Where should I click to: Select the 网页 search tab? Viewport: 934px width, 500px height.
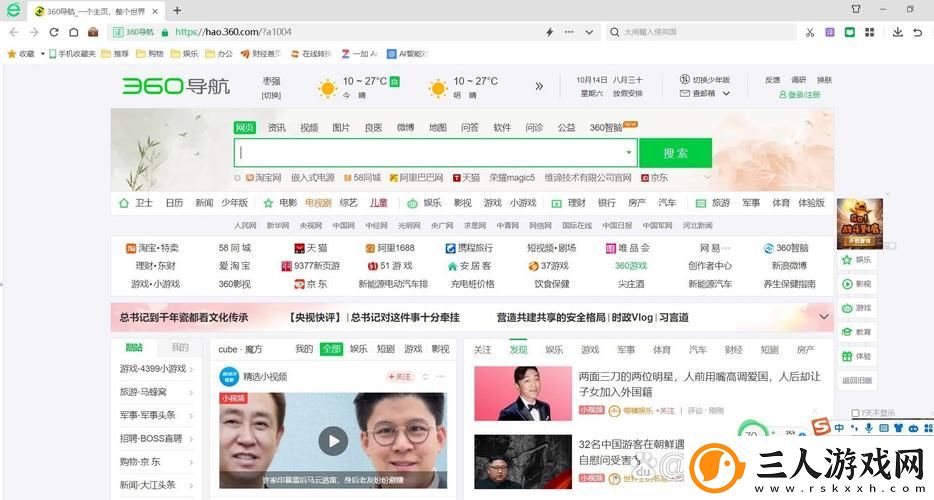click(x=244, y=128)
